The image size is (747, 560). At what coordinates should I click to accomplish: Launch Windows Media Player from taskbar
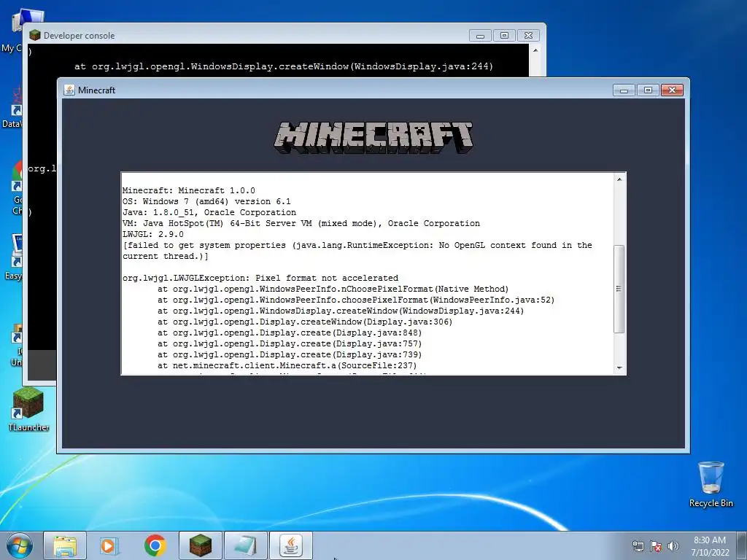pyautogui.click(x=109, y=545)
